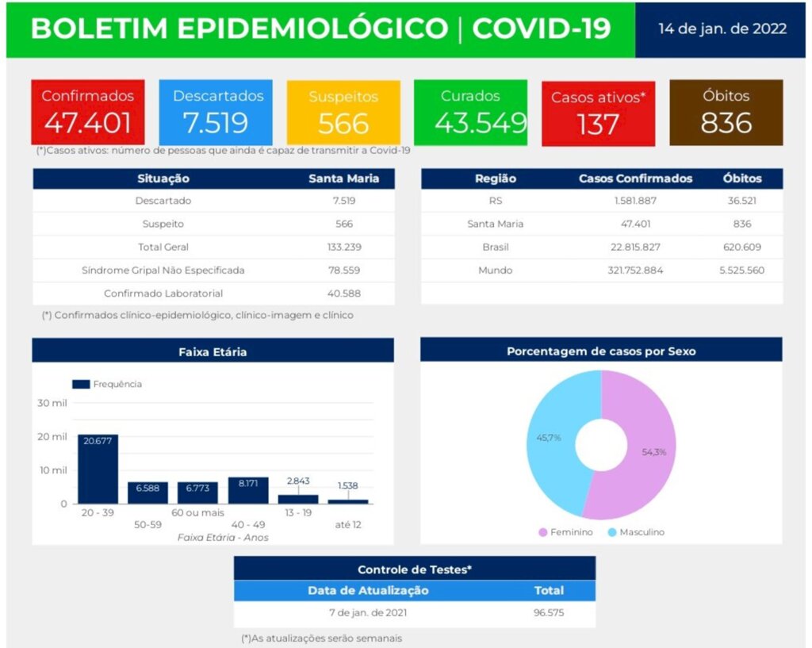Click the Porcentagem de casos por Sexo header

[601, 351]
